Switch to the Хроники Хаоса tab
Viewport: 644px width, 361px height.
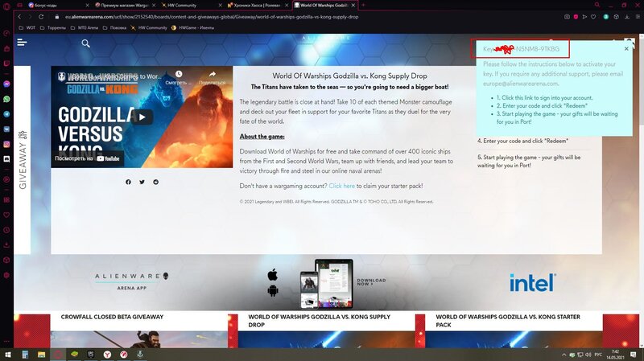[x=257, y=5]
